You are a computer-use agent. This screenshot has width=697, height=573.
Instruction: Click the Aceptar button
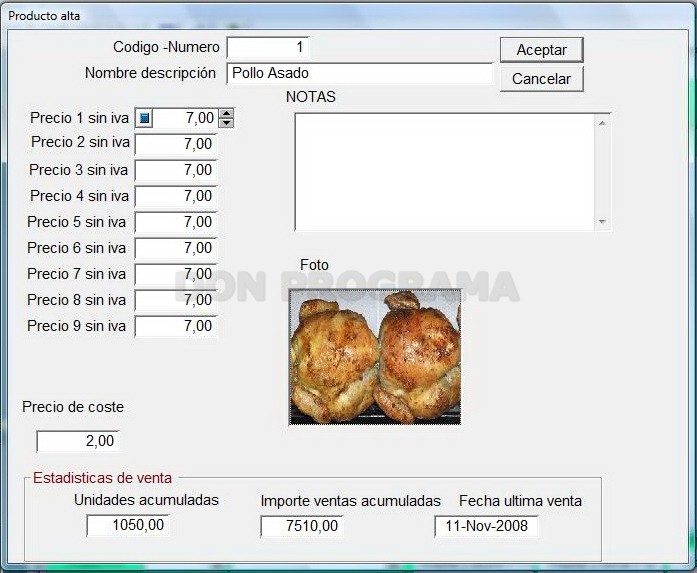tap(541, 50)
